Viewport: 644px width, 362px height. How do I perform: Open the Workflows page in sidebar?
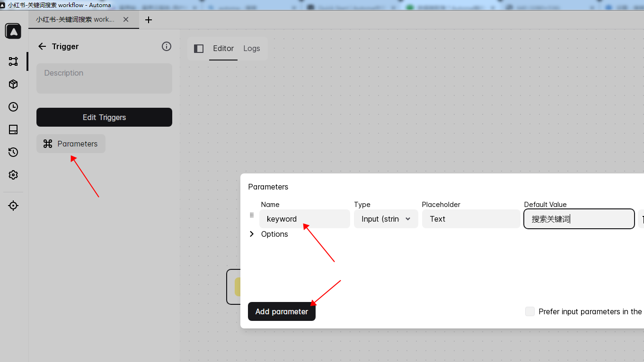tap(13, 61)
